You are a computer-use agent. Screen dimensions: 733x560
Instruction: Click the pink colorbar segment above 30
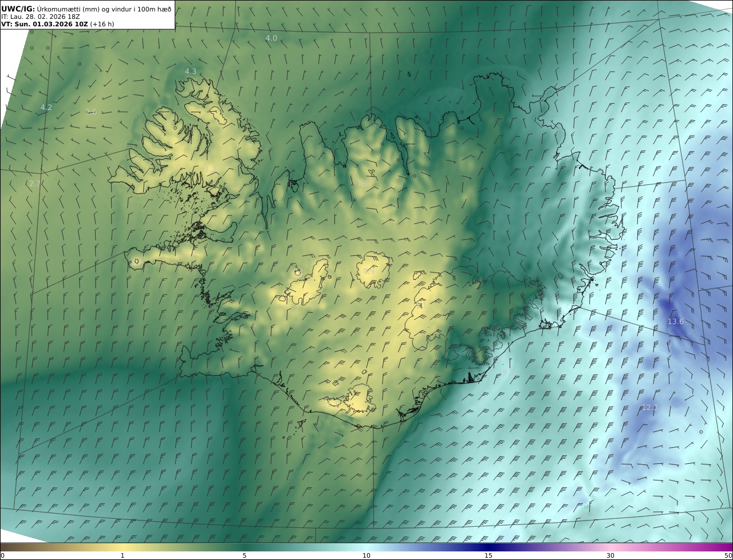point(610,547)
